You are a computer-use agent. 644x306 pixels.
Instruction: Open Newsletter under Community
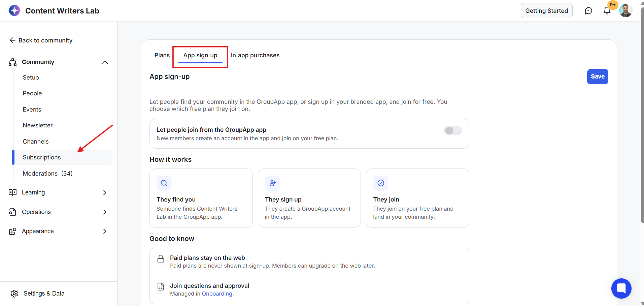pyautogui.click(x=38, y=125)
